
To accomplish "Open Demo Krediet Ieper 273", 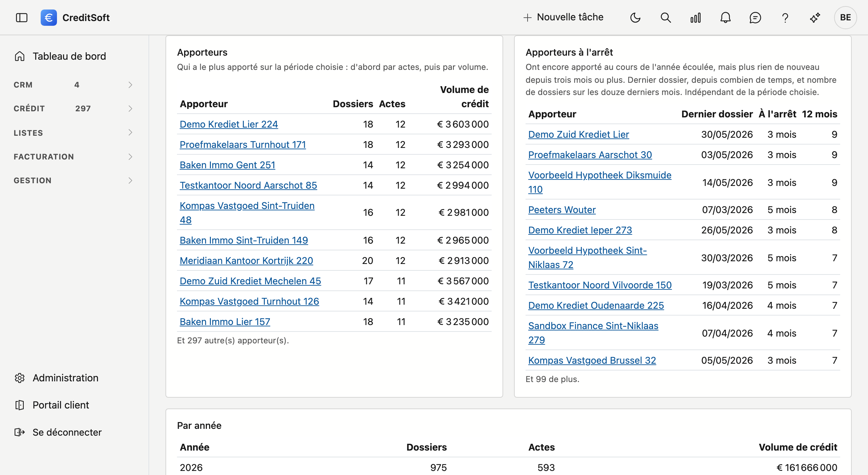I will (580, 230).
